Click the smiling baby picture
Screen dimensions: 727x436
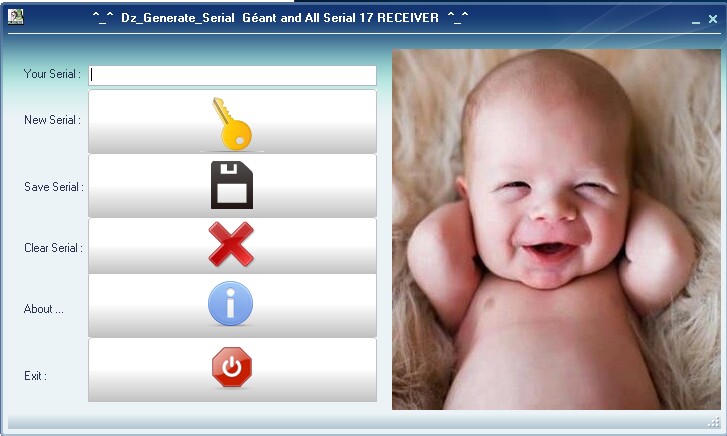tap(556, 229)
